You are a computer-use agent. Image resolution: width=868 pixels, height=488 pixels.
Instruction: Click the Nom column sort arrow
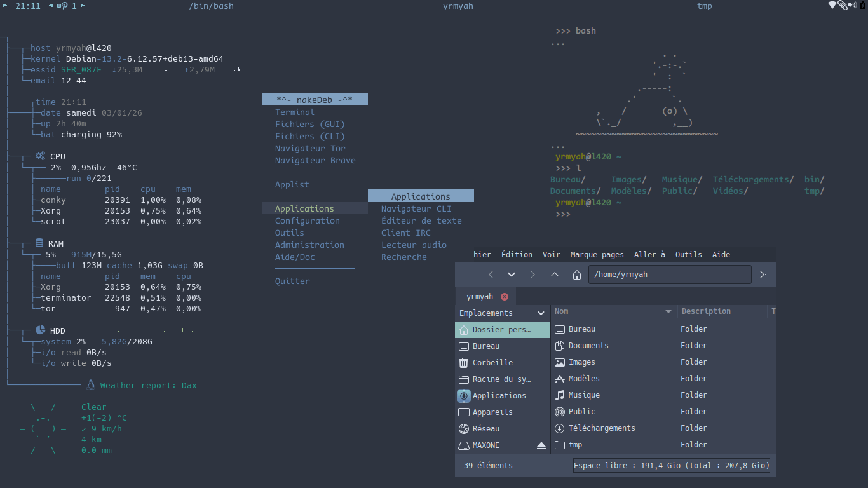(x=668, y=311)
